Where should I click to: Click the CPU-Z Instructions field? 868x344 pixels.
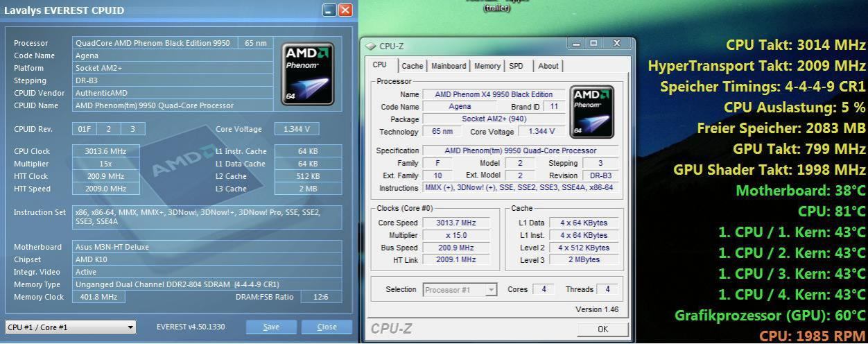[521, 188]
